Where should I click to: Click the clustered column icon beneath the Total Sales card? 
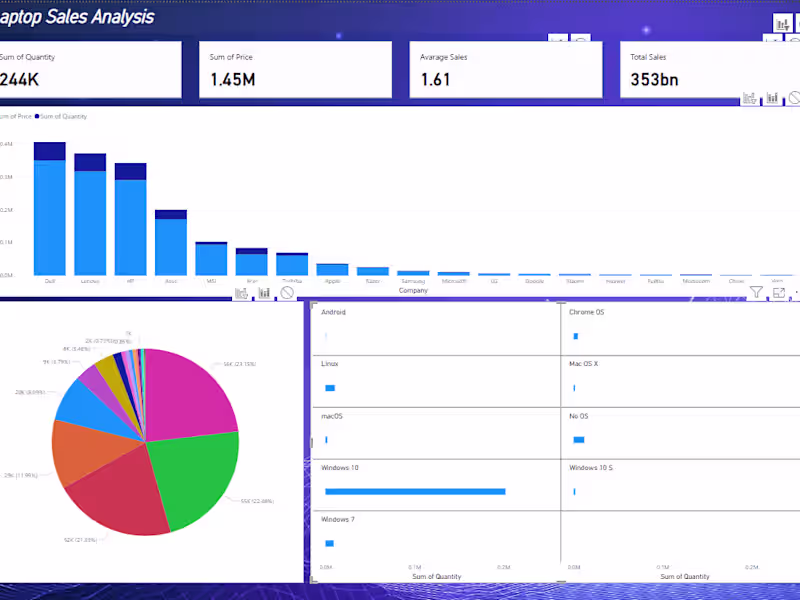click(x=771, y=97)
